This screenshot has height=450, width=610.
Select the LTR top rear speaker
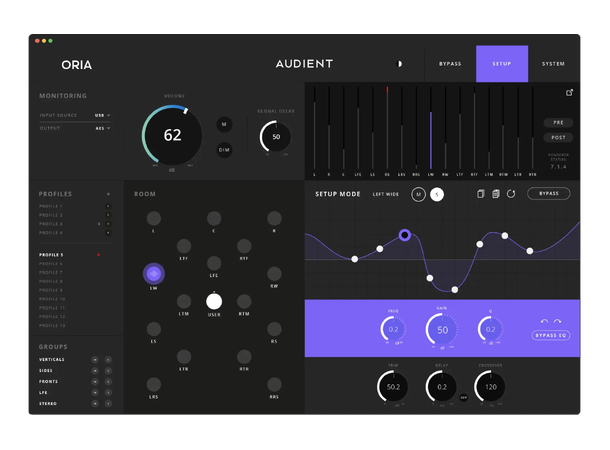(x=184, y=357)
